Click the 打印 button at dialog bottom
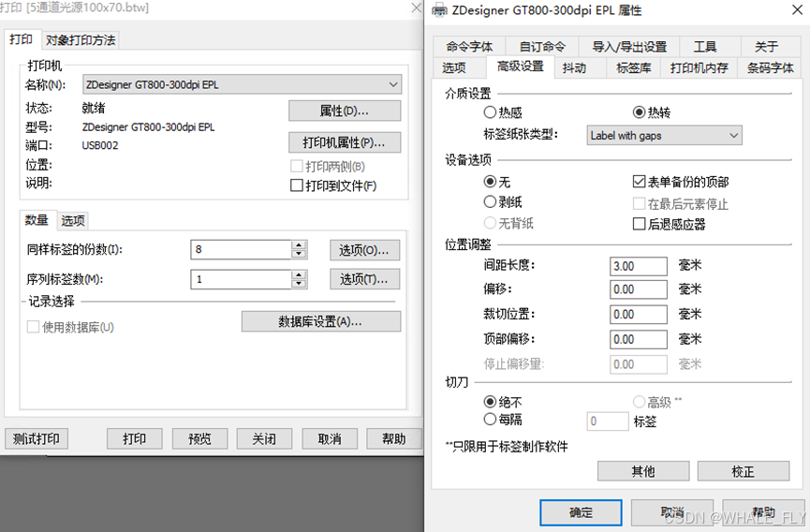The height and width of the screenshot is (532, 810). pyautogui.click(x=134, y=439)
